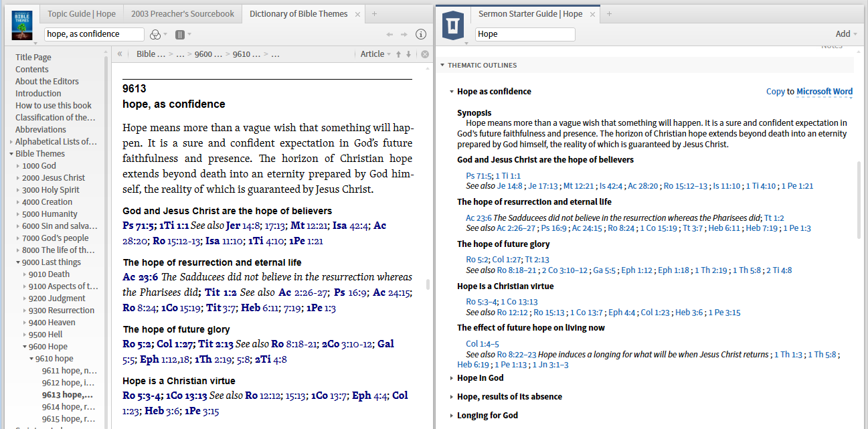Open the Sermon Starter Guide shield icon menu
Screen dimensions: 868x429
[x=454, y=25]
